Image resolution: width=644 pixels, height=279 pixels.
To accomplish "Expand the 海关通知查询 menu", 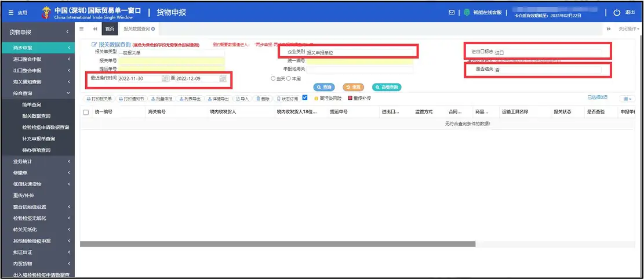I will click(37, 82).
